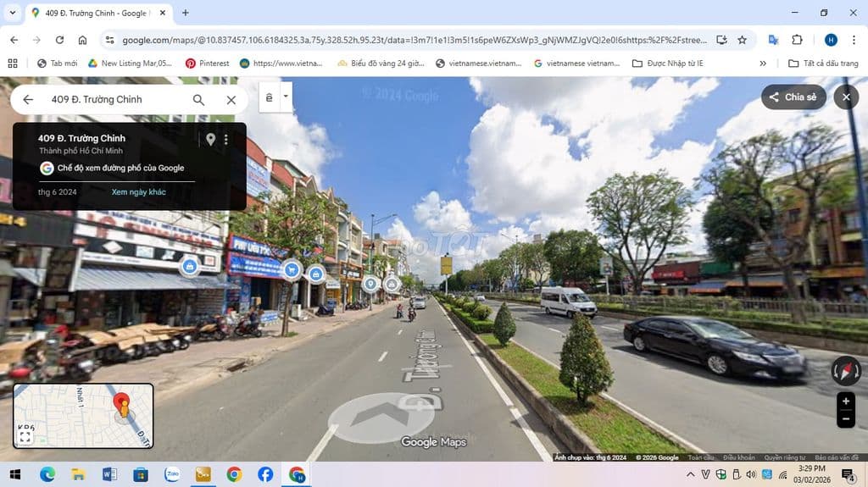Zoom in with the plus button
The image size is (868, 487).
845,401
